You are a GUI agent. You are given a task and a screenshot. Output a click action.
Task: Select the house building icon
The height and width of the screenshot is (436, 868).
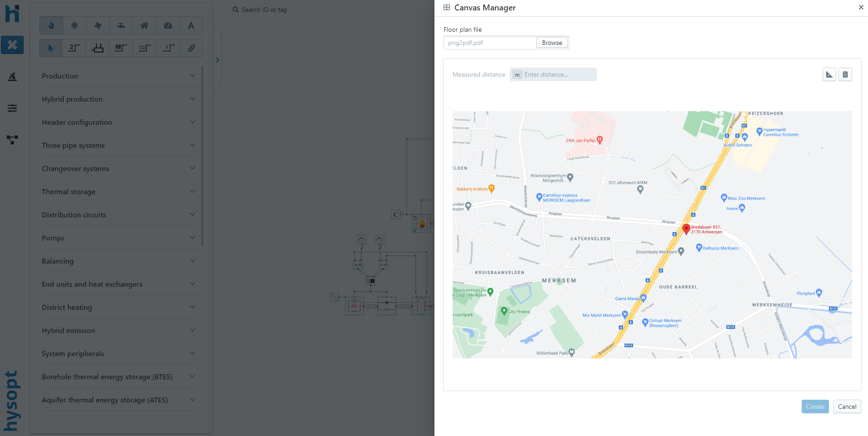pos(144,25)
